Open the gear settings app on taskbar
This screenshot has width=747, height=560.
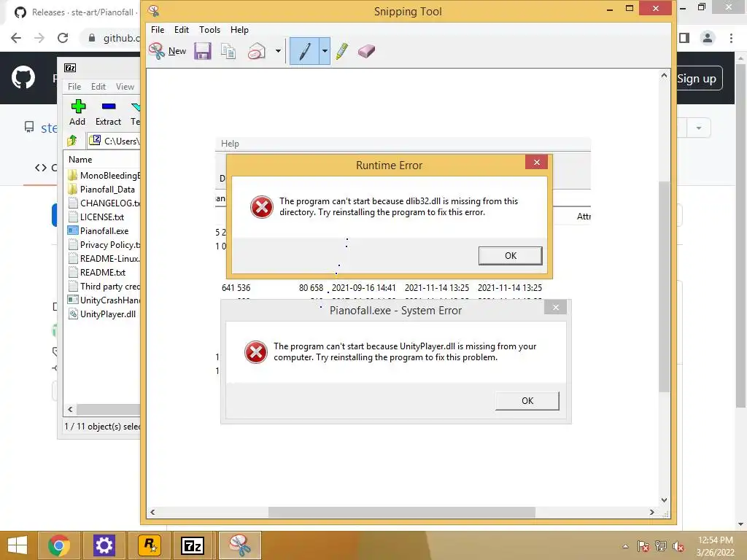click(x=104, y=545)
